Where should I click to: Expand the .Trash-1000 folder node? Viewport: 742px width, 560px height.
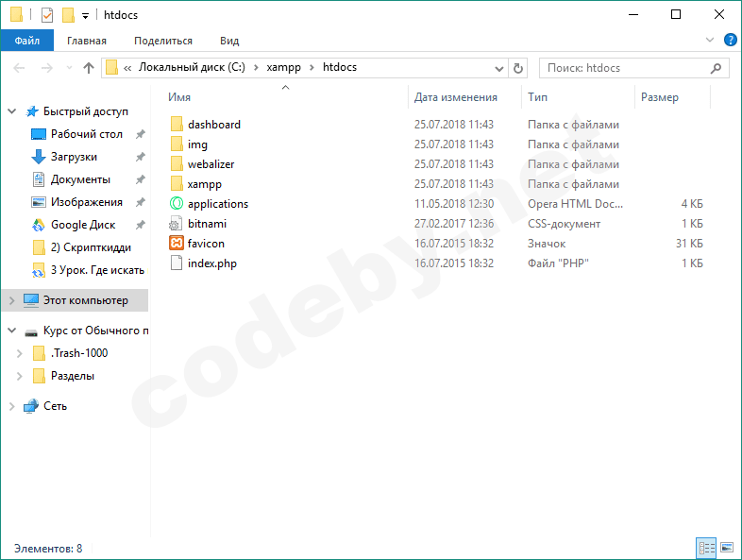[x=20, y=353]
